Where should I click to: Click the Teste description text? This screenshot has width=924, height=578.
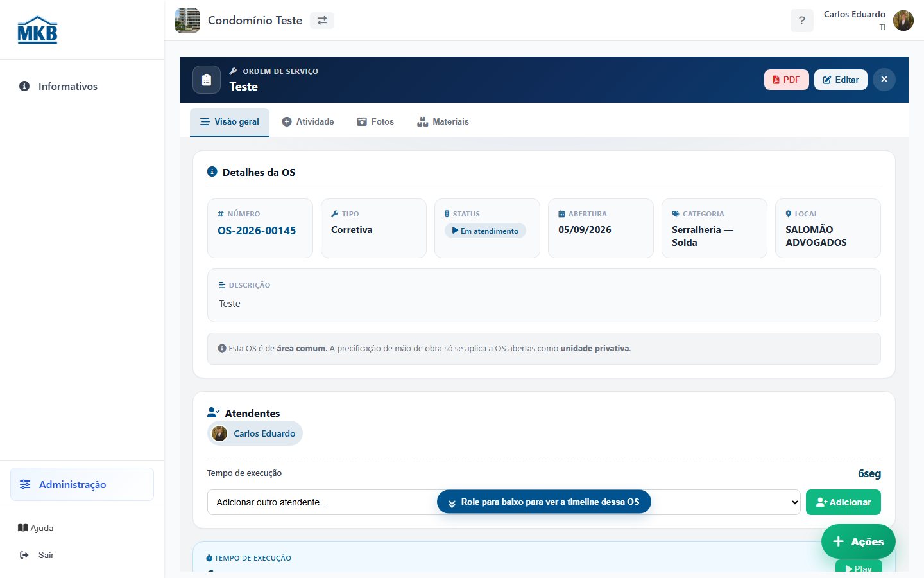(x=230, y=304)
